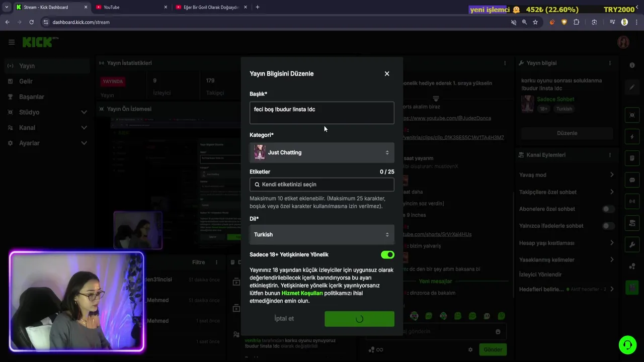Open the Sadece Sohbet category link
The height and width of the screenshot is (362, 644).
[x=555, y=99]
